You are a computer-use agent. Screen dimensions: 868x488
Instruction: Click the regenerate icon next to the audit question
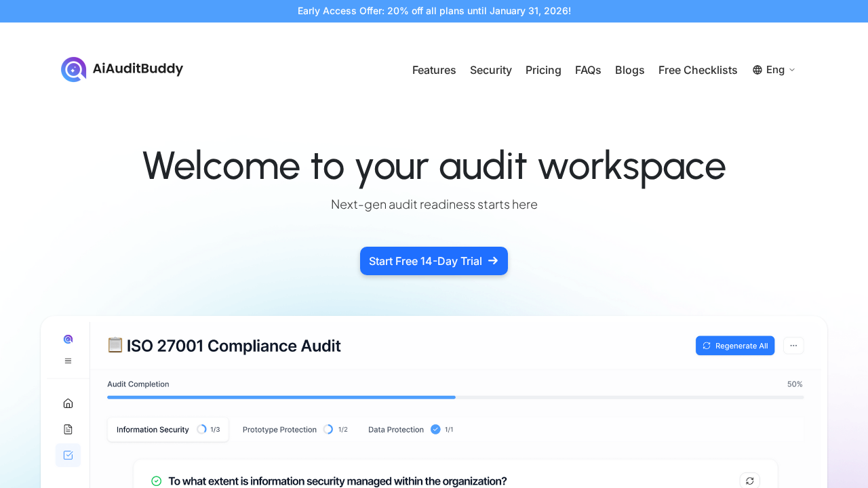[x=749, y=481]
